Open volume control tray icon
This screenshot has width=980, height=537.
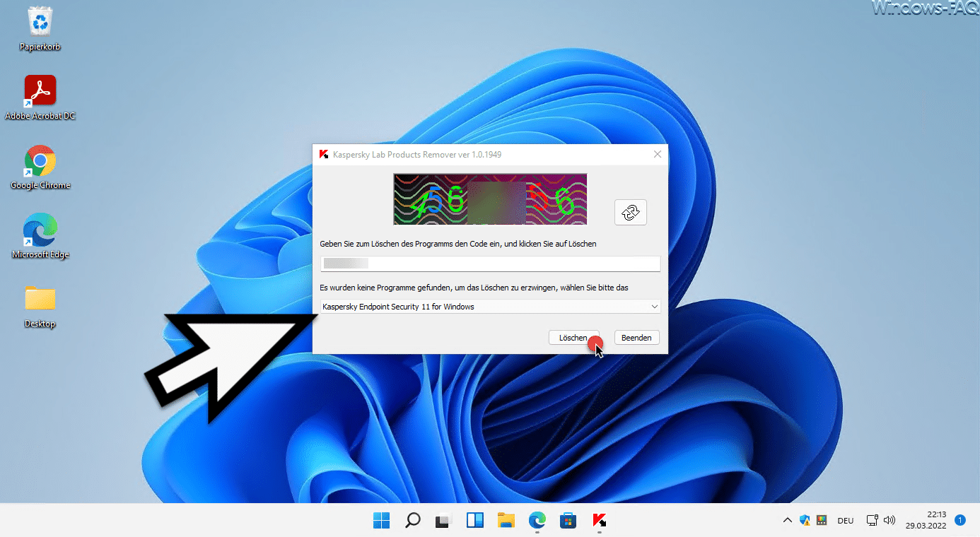point(889,521)
